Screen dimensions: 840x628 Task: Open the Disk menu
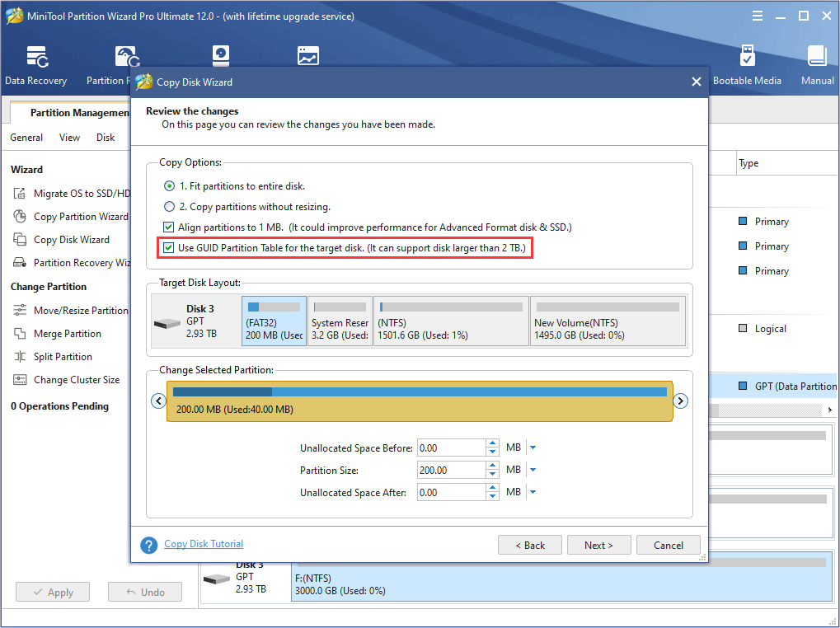pos(106,138)
